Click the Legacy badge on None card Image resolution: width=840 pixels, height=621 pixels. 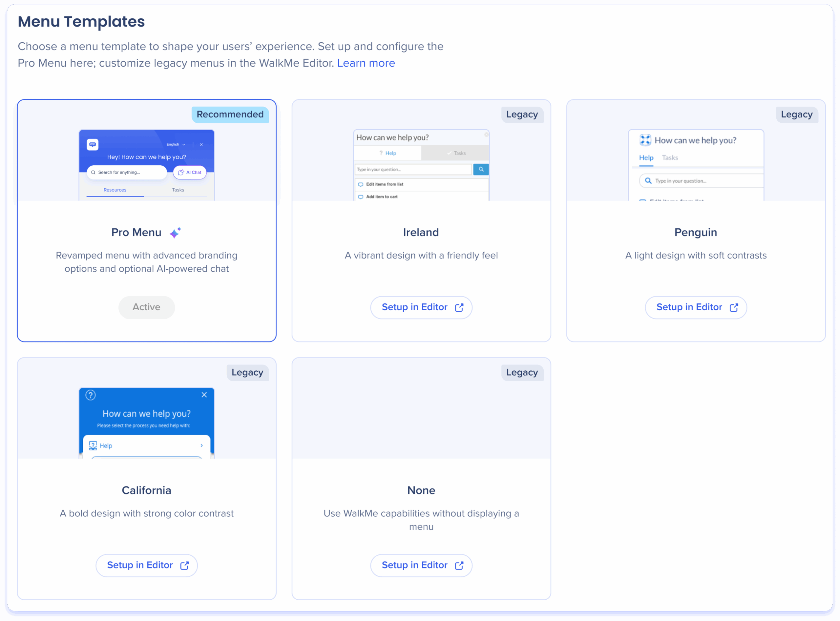pos(522,372)
